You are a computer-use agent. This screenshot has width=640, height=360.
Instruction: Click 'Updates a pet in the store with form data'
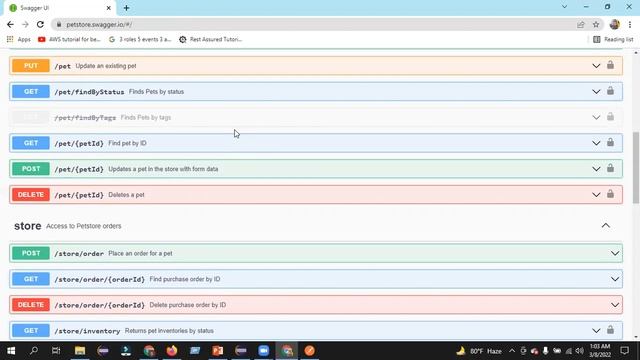point(163,169)
